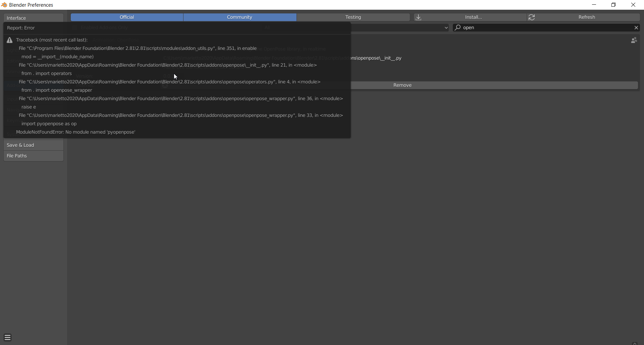Viewport: 644px width, 345px height.
Task: Clear the add-on search text with X
Action: tap(636, 28)
